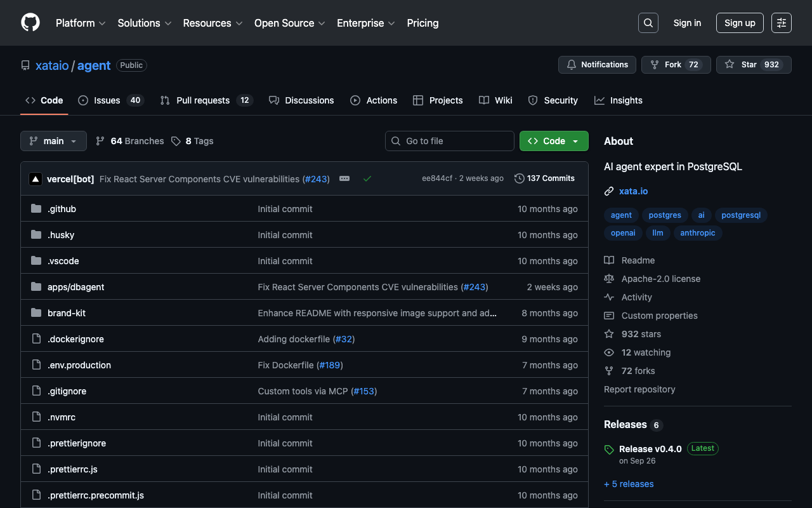Expand commit message ellipsis icon
Image resolution: width=812 pixels, height=508 pixels.
tap(344, 179)
